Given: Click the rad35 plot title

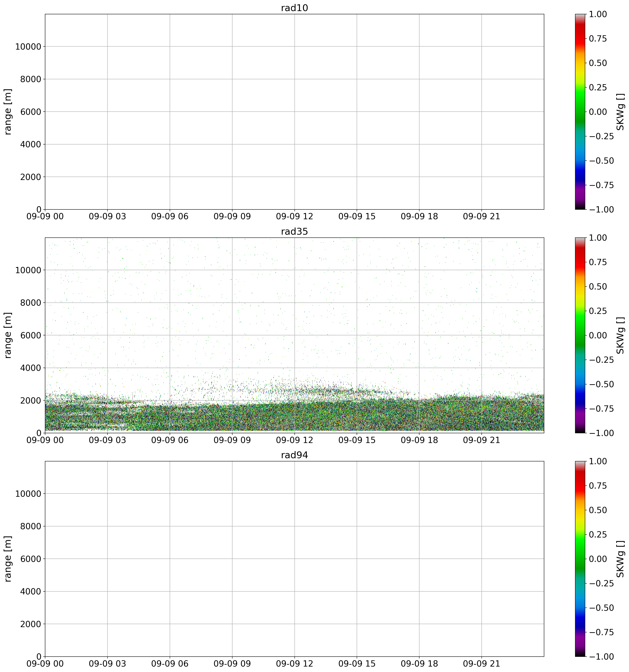Looking at the screenshot, I should 294,232.
